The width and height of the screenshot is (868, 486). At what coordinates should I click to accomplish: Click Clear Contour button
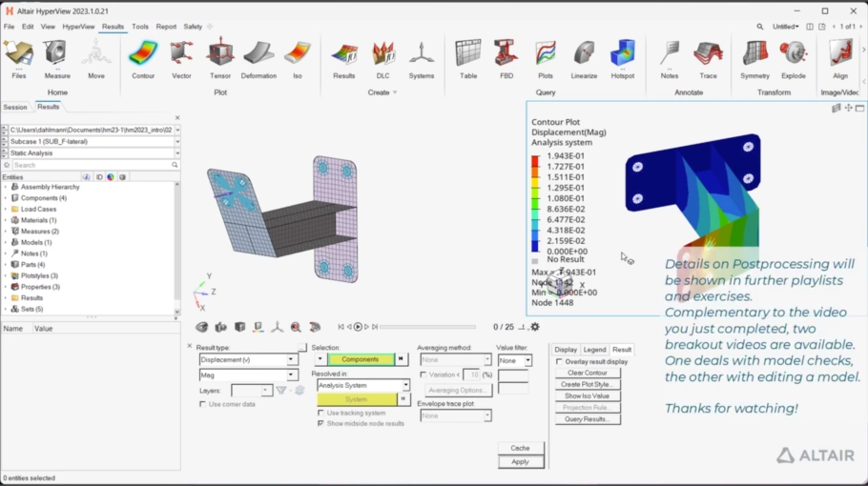coord(588,373)
